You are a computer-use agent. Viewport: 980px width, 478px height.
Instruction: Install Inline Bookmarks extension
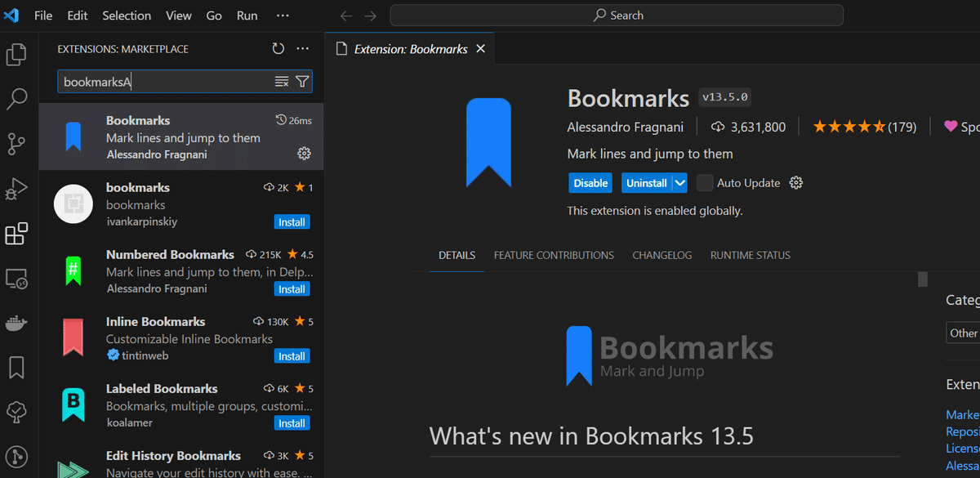coord(292,356)
